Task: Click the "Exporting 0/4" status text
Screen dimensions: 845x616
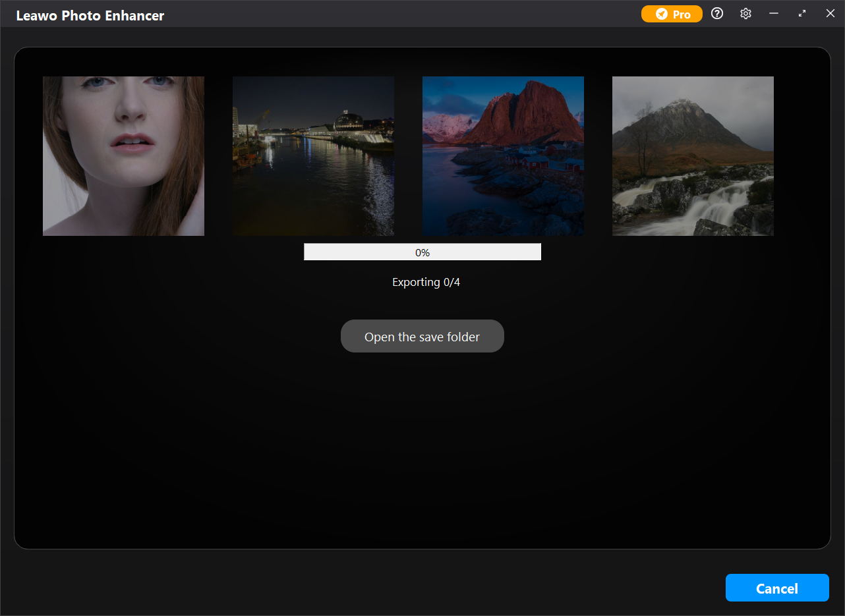Action: pyautogui.click(x=426, y=282)
